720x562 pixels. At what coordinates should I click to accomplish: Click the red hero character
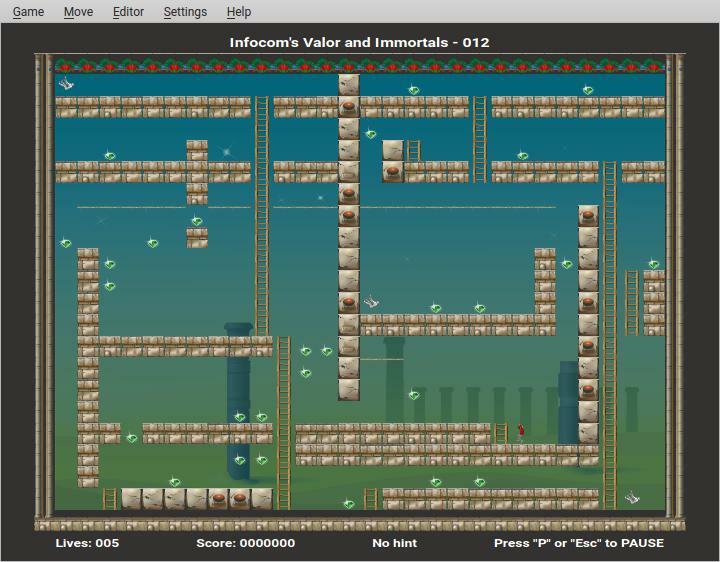[x=521, y=431]
